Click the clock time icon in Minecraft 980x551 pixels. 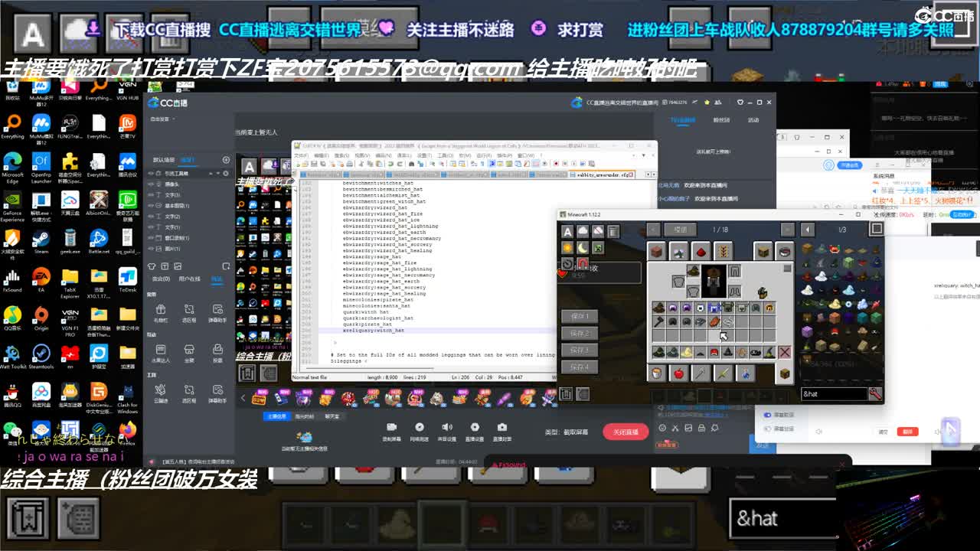tap(567, 263)
